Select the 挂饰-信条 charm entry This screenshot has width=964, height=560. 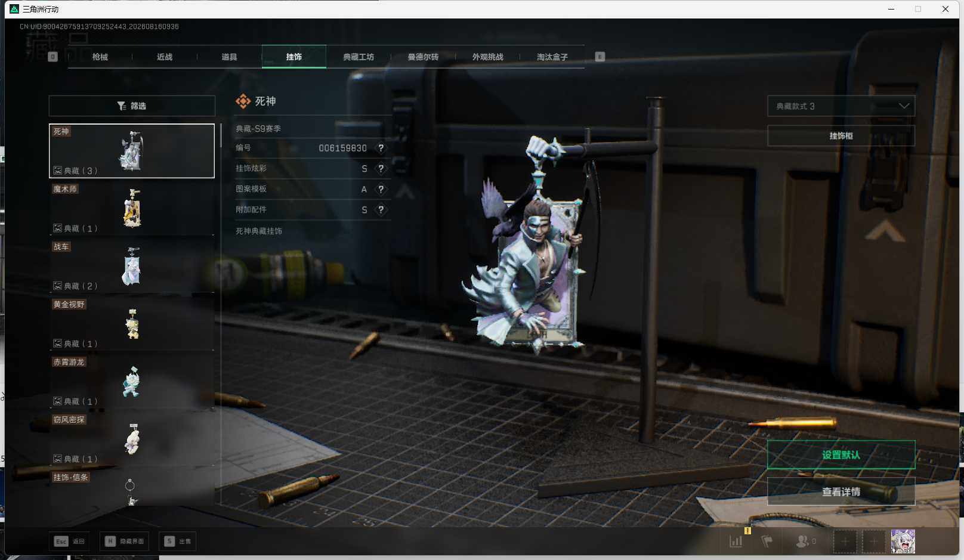[132, 488]
